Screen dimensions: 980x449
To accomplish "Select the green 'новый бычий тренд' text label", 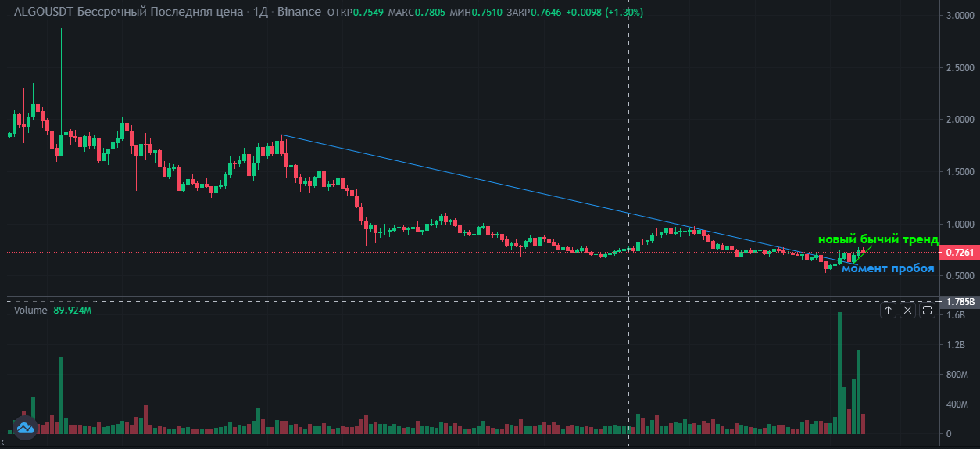I will [878, 239].
